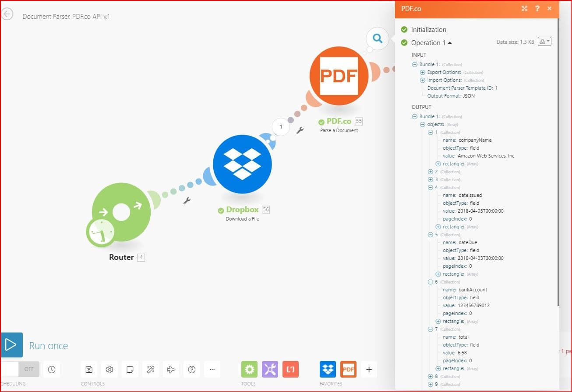
Task: Collapse the Operation 1 section
Action: point(449,43)
